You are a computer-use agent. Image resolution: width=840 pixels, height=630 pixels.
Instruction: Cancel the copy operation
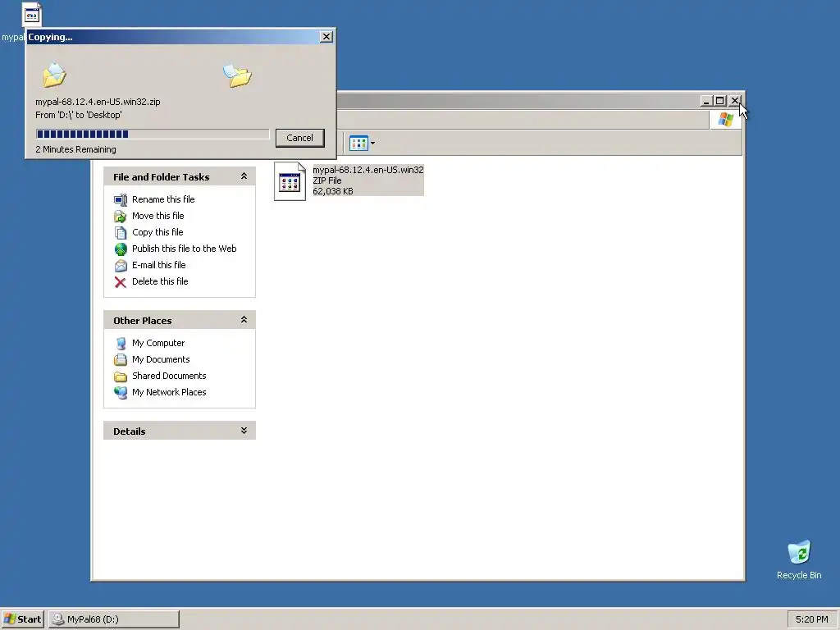[300, 138]
